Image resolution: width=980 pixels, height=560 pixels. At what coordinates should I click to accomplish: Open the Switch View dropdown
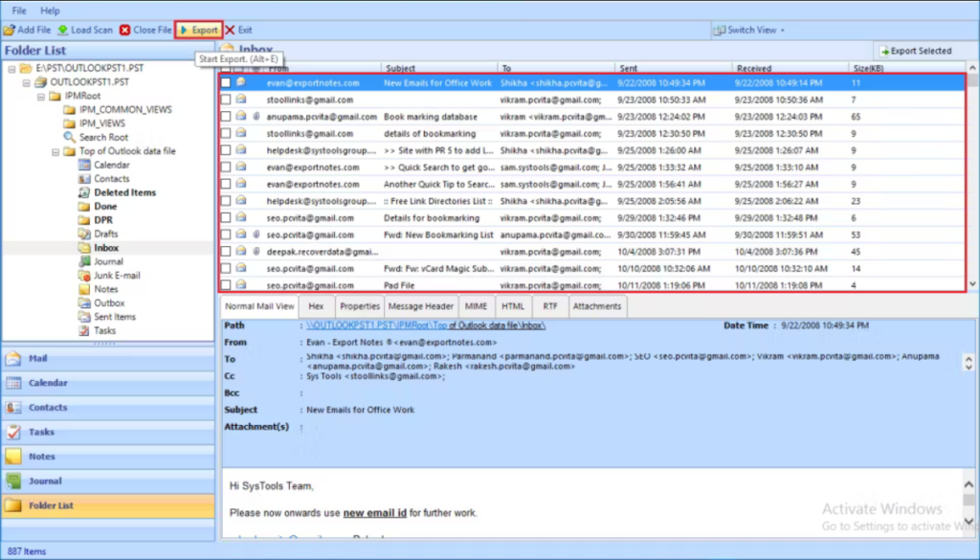(752, 31)
